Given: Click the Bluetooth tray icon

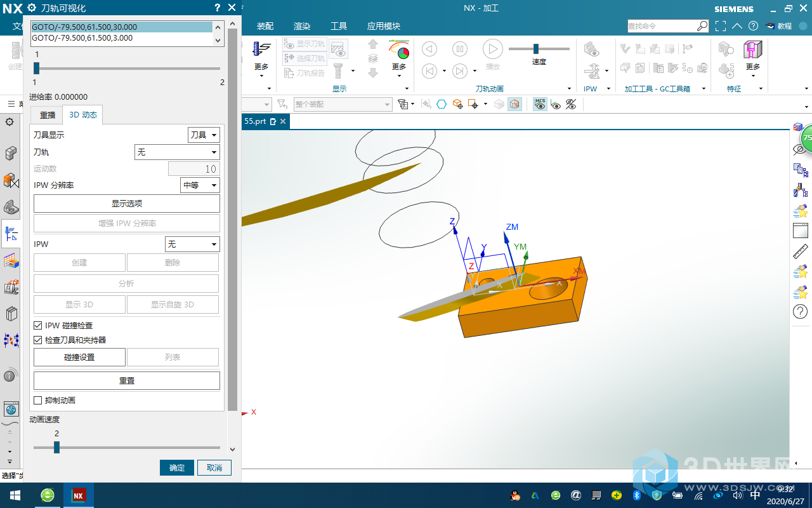Looking at the screenshot, I should (637, 495).
